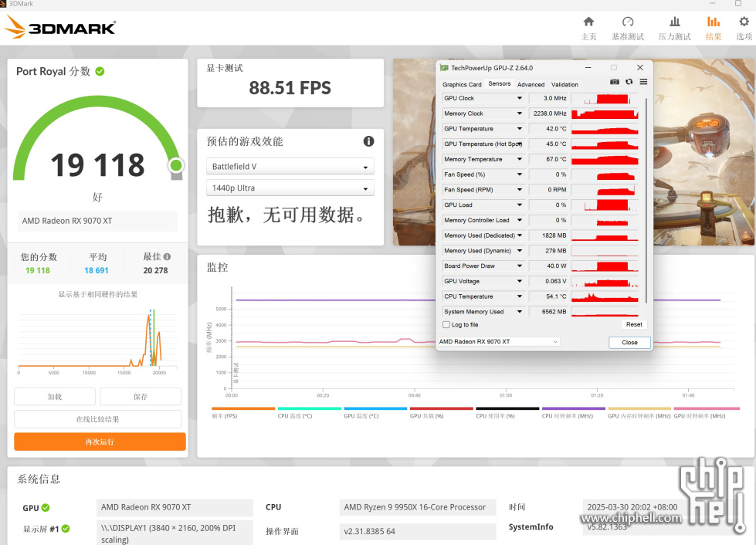Click the green check beside 显示屏 #1
This screenshot has width=756, height=545.
66,529
